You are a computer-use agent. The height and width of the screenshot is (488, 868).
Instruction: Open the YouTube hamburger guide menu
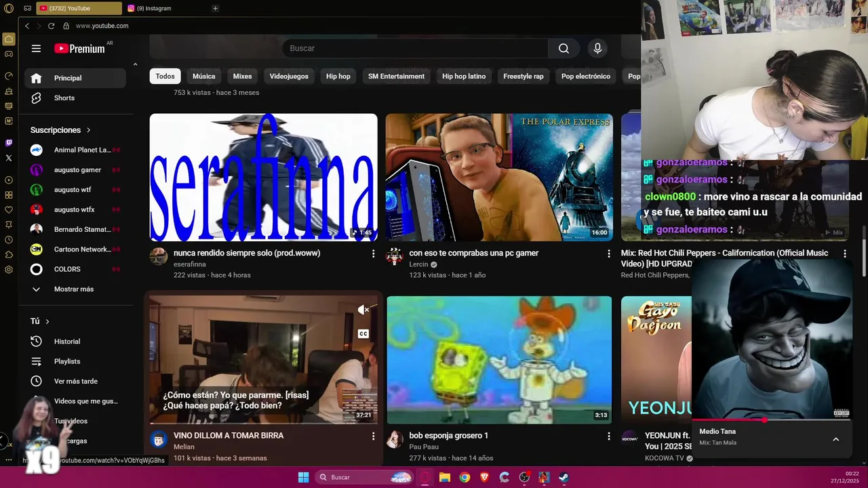pyautogui.click(x=36, y=48)
